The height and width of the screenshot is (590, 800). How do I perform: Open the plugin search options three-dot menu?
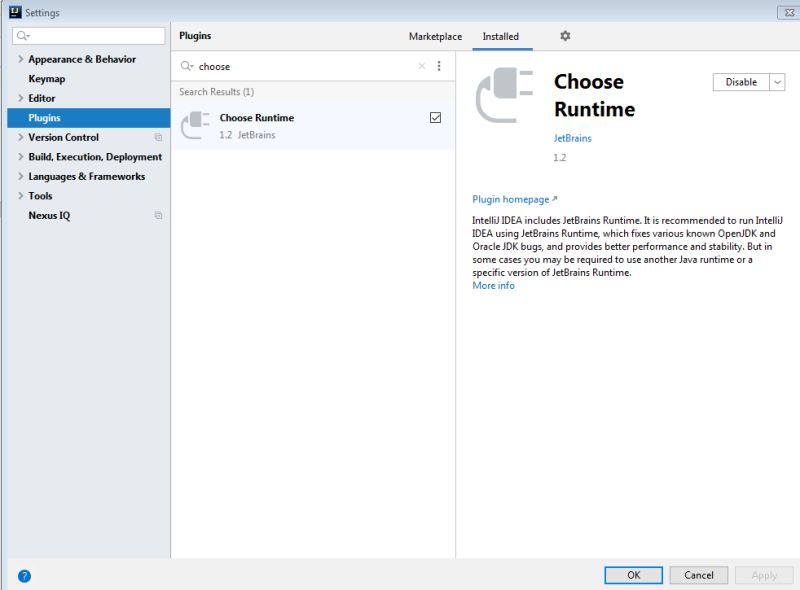click(439, 66)
